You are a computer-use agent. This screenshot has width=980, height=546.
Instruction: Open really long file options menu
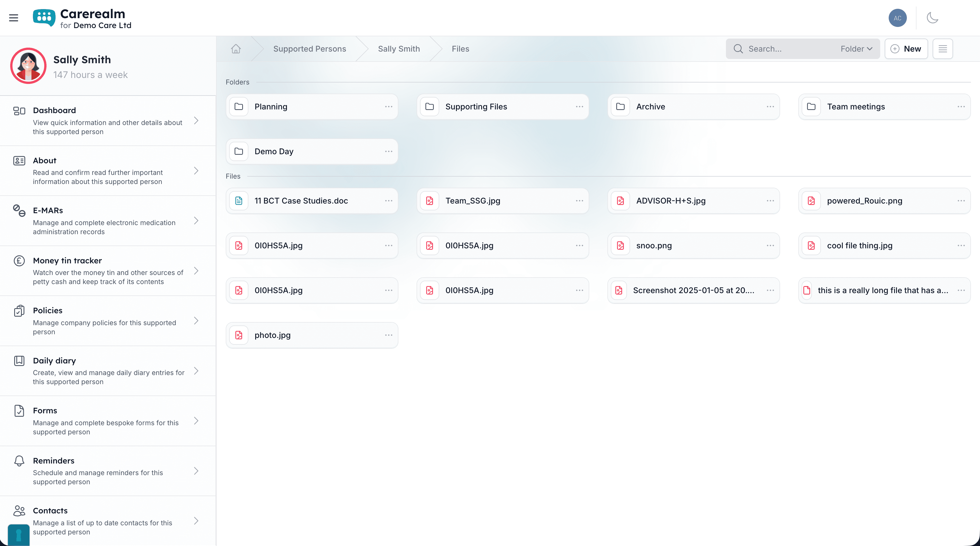pos(961,291)
